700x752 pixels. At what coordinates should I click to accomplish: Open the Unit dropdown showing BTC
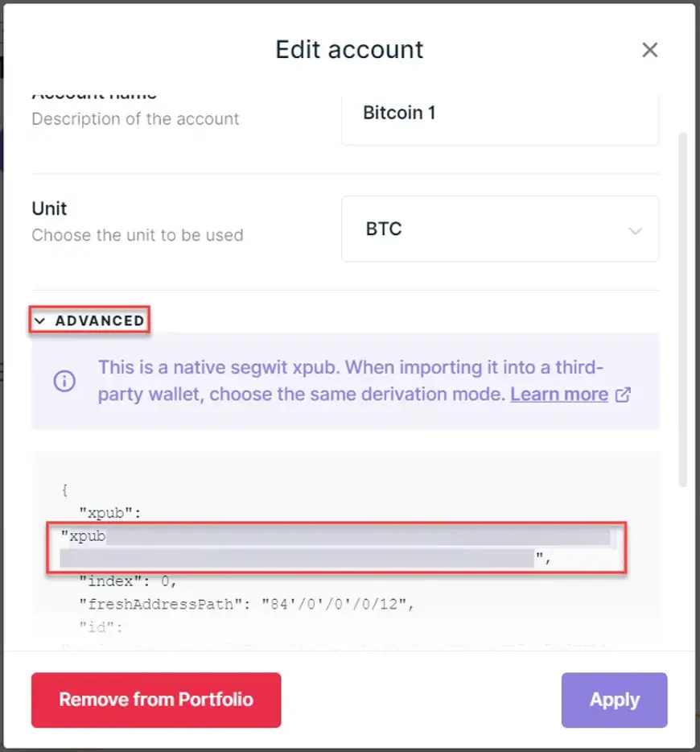[x=500, y=229]
